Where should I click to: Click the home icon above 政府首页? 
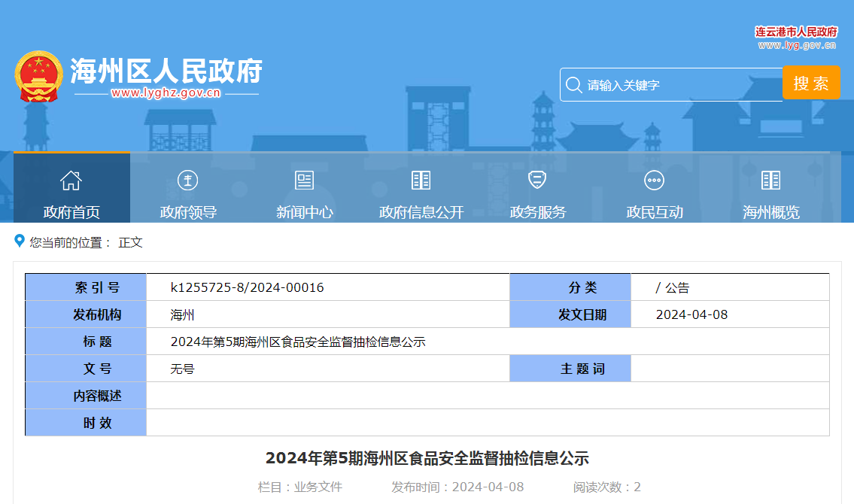click(71, 180)
